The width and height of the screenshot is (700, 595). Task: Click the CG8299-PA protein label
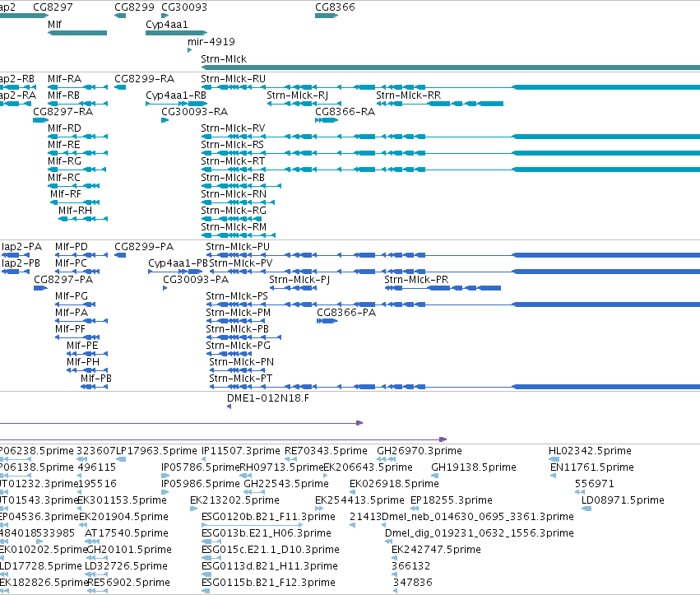tap(144, 247)
